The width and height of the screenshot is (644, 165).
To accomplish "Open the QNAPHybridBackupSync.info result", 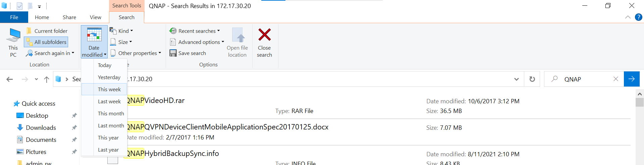I will pos(172,154).
